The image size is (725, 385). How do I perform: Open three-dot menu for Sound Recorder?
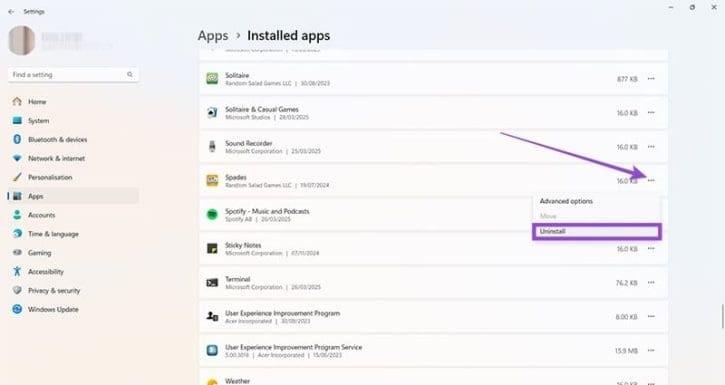(x=651, y=147)
